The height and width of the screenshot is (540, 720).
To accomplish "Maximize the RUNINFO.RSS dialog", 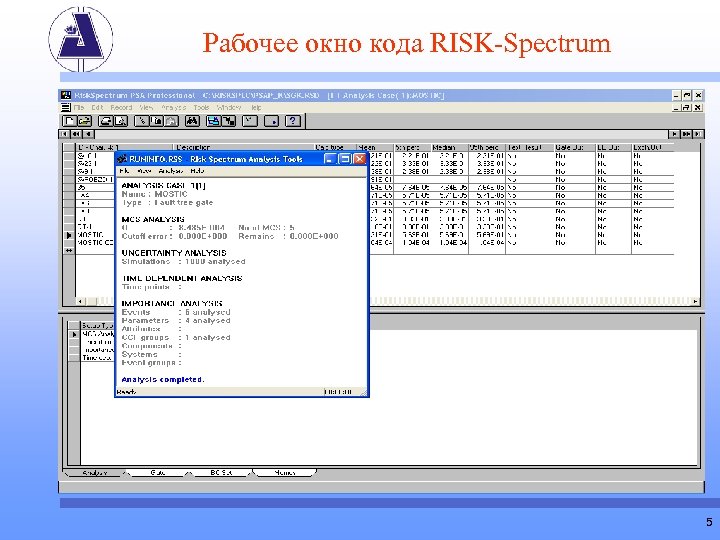I will (344, 159).
